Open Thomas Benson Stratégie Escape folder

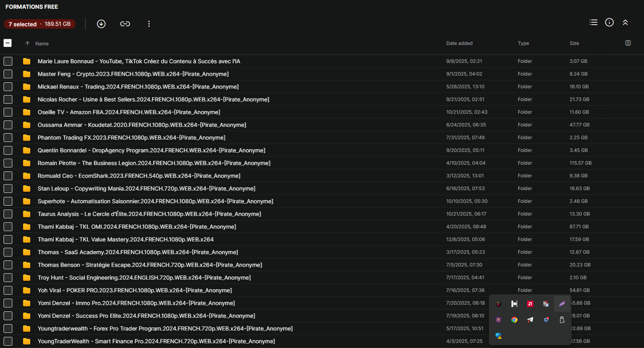tap(150, 265)
